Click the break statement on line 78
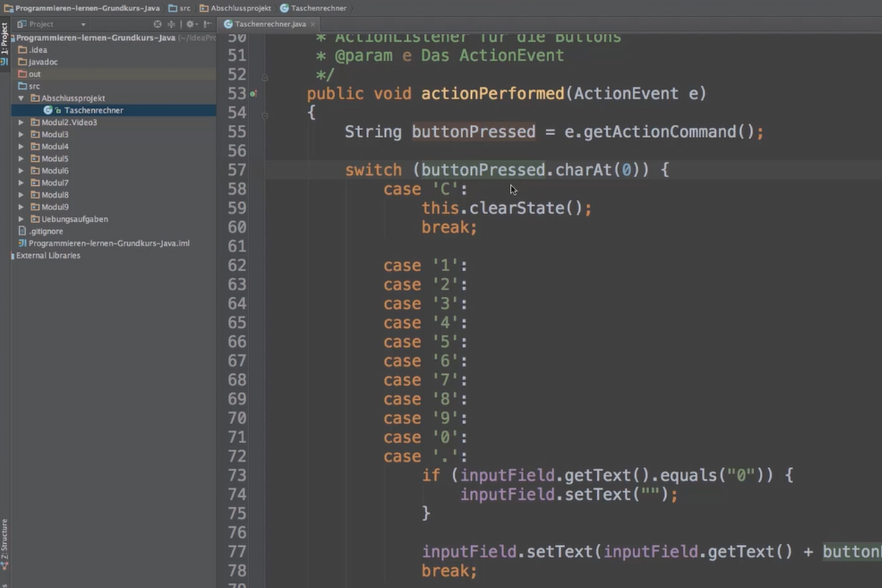This screenshot has width=882, height=588. pos(450,571)
